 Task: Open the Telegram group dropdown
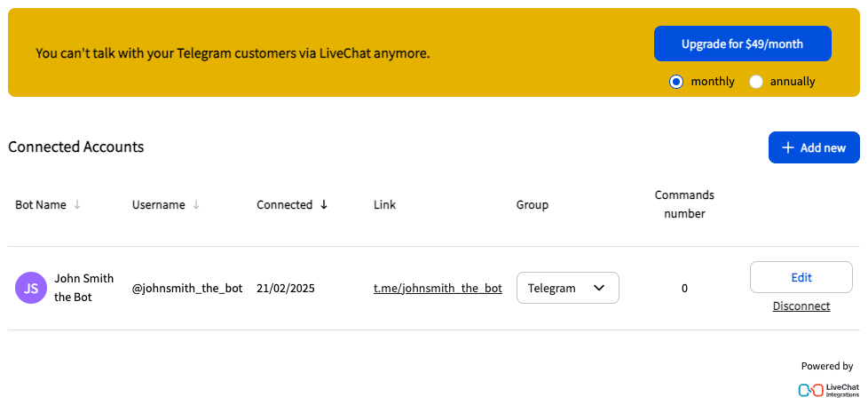tap(567, 288)
